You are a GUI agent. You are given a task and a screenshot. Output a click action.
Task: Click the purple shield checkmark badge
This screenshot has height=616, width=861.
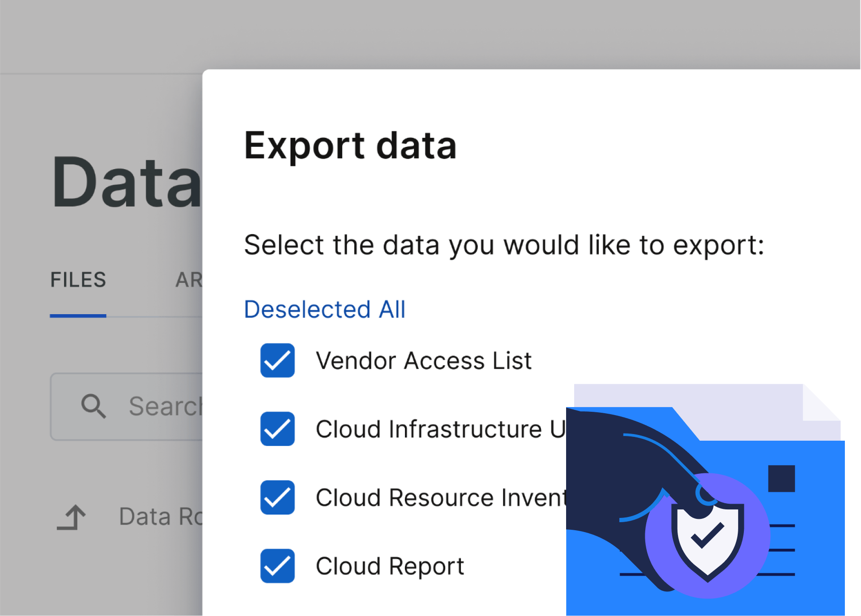click(x=707, y=535)
